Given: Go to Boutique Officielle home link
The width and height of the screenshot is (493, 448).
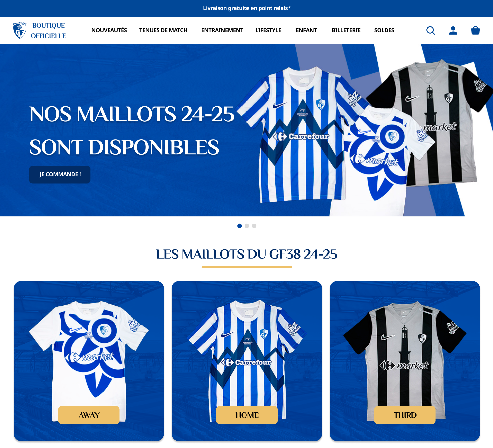Looking at the screenshot, I should [48, 31].
